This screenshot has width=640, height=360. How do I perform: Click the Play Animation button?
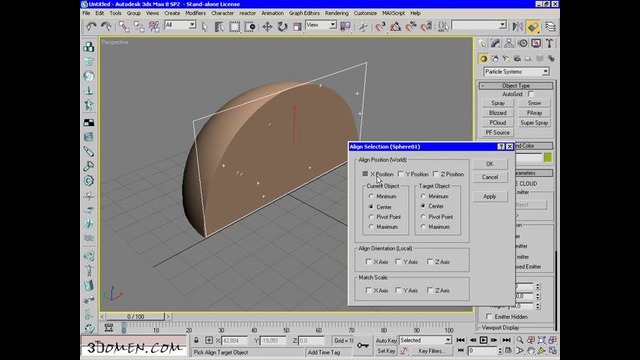(483, 340)
